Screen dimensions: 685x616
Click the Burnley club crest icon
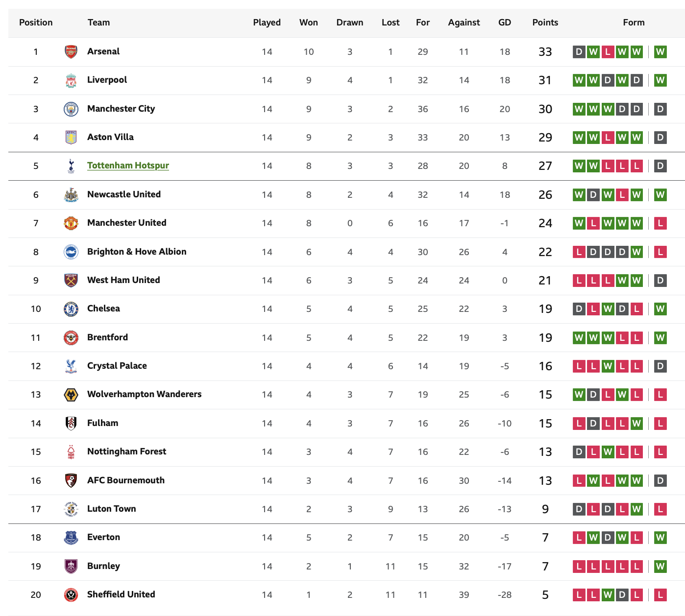[71, 566]
